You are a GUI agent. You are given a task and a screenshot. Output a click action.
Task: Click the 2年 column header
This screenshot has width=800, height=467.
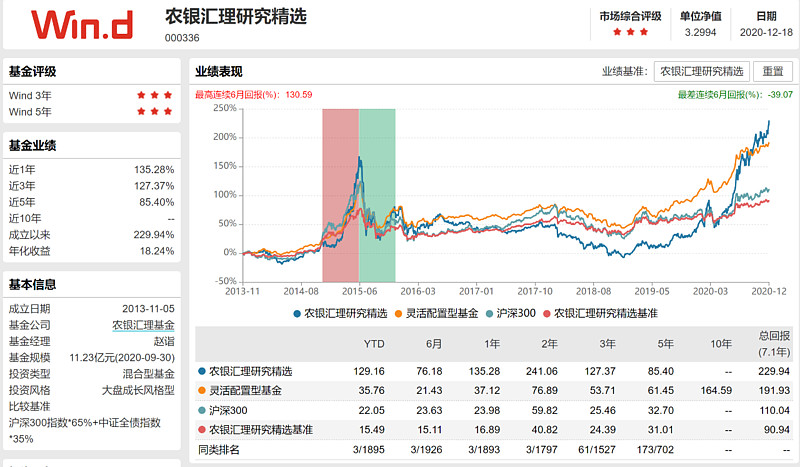549,344
